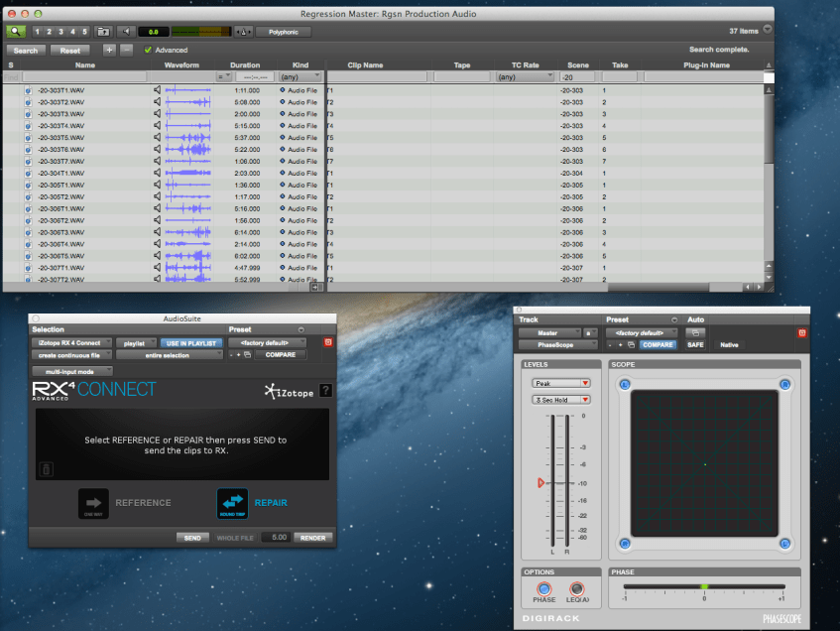Select view preset 3 in Workspace toolbar
This screenshot has height=631, width=840.
click(60, 32)
